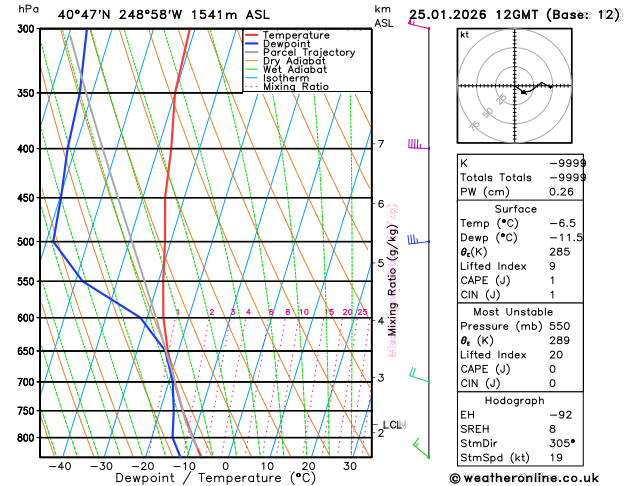Click the PW (cm) value 0.26
The height and width of the screenshot is (486, 629).
tap(561, 192)
